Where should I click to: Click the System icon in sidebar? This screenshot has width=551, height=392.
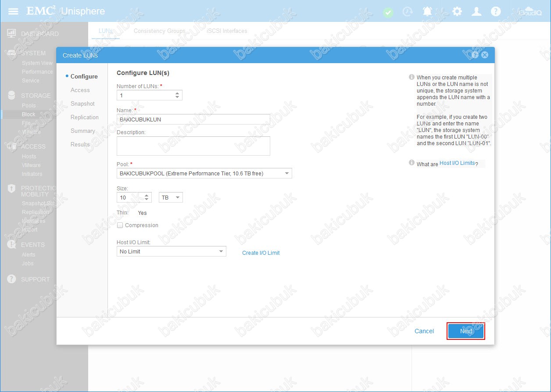(x=12, y=53)
